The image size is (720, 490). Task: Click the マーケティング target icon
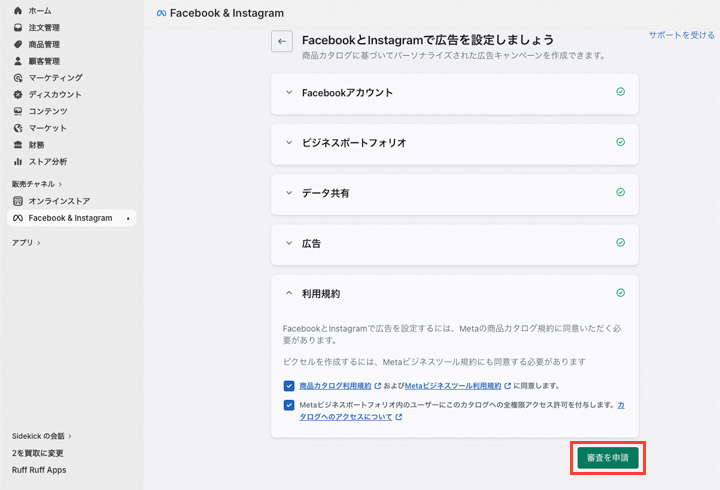click(x=18, y=78)
